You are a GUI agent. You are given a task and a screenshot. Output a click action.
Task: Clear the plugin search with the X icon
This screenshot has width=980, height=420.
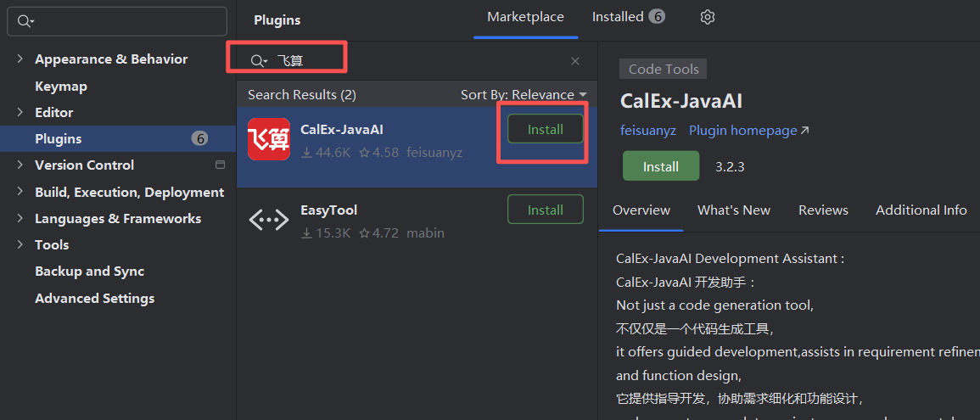click(575, 60)
